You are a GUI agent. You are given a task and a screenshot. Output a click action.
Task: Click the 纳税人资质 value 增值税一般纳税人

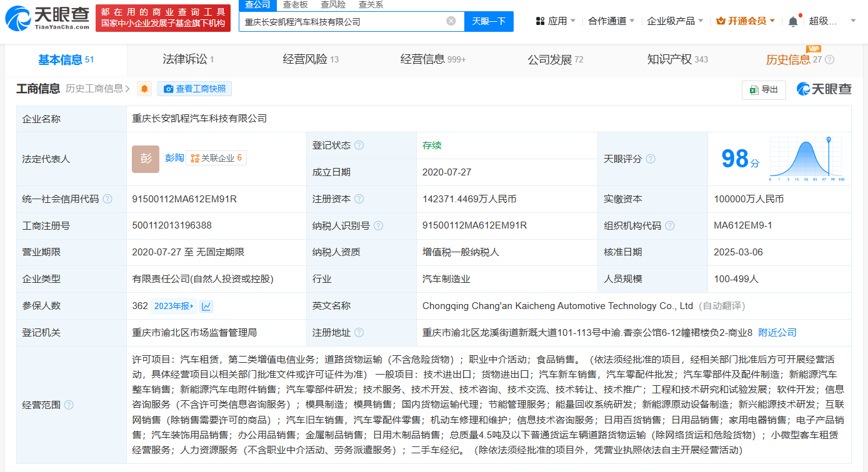(x=461, y=252)
